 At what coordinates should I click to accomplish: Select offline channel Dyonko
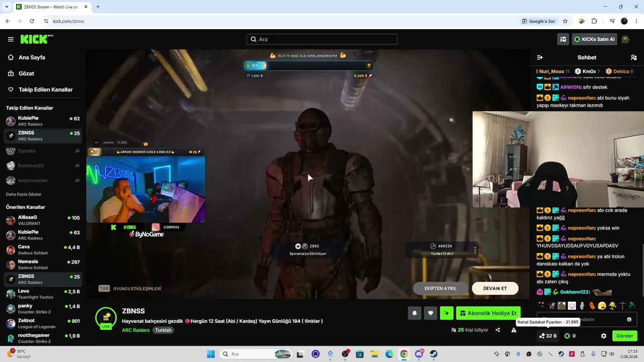(43, 151)
